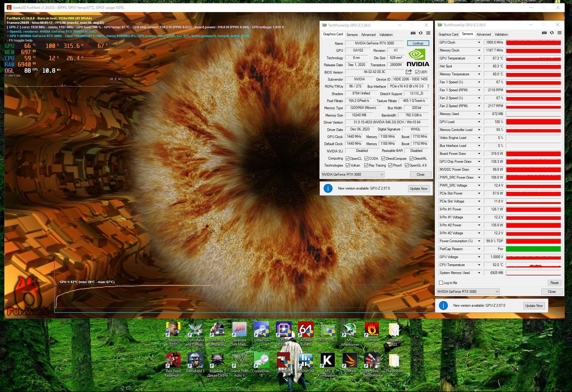Viewport: 572px width, 392px height.
Task: Open GPU Voltage sensor dropdown arrow
Action: click(x=479, y=257)
